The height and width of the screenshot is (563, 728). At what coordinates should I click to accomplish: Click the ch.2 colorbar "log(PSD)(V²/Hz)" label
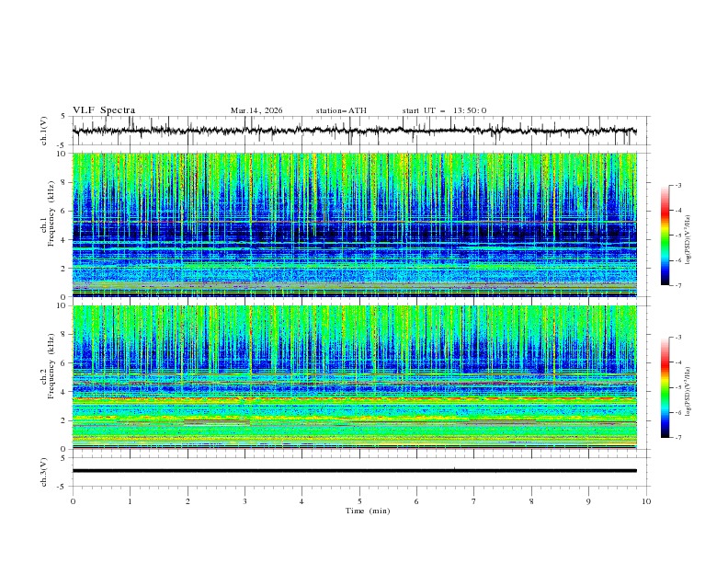(688, 392)
